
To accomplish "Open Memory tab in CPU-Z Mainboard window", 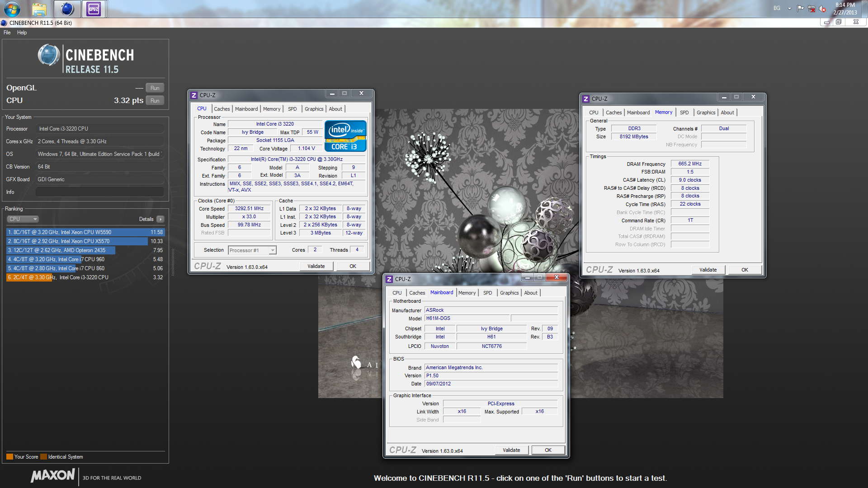I will 467,293.
